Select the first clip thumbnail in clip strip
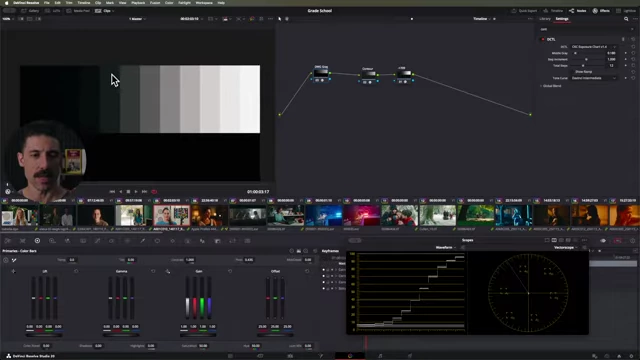 [19, 216]
